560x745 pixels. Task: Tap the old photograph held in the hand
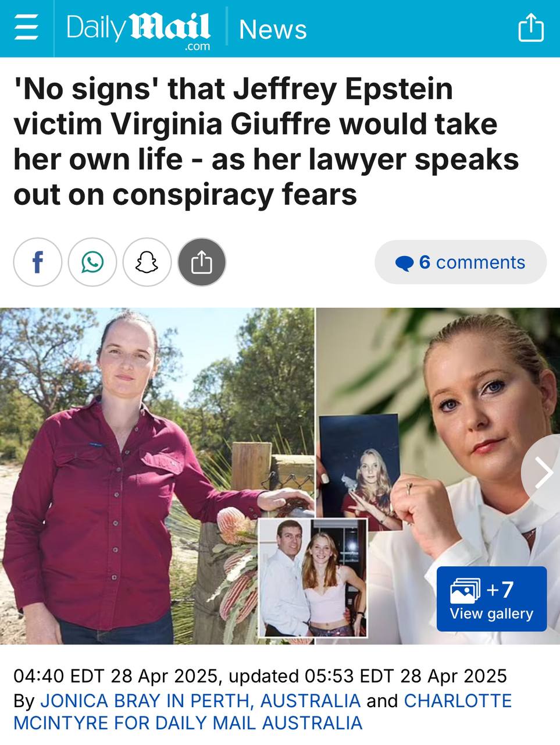[x=361, y=473]
